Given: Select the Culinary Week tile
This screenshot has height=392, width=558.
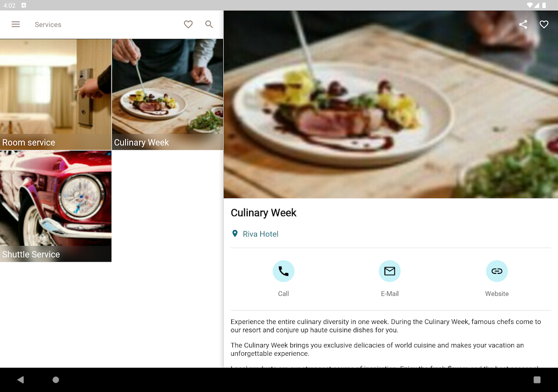Looking at the screenshot, I should [168, 94].
